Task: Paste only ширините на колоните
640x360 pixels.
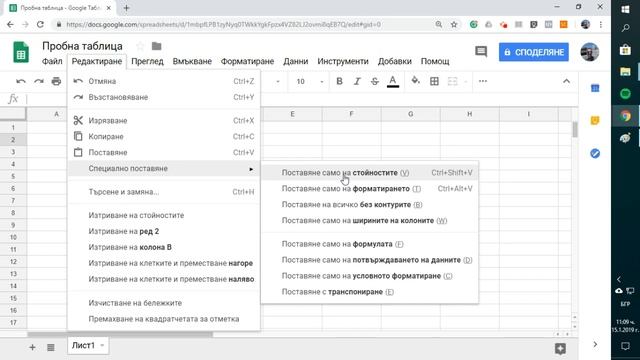Action: [x=370, y=220]
